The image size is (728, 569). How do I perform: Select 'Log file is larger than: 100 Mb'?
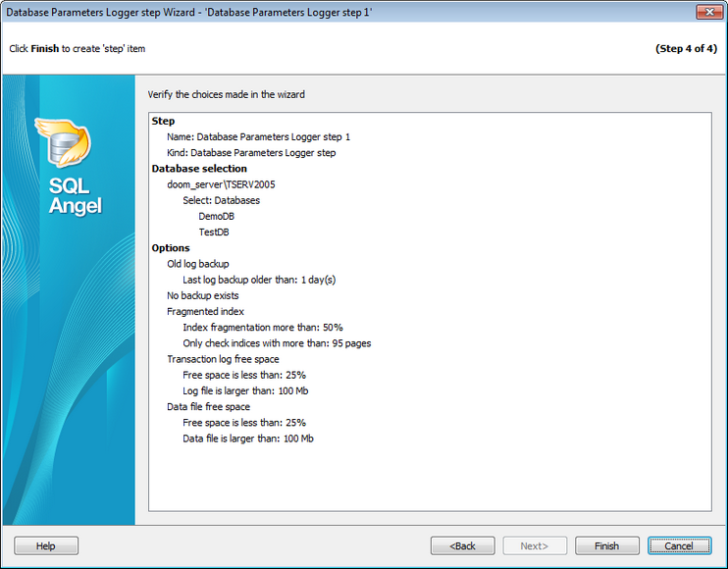click(245, 390)
